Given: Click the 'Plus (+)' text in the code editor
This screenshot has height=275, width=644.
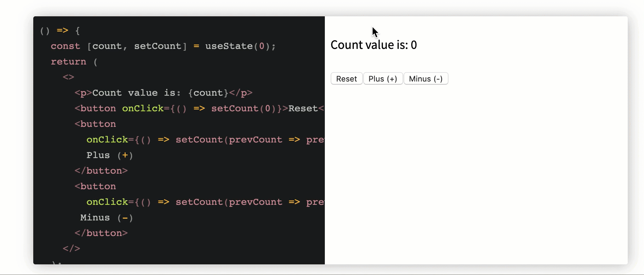Looking at the screenshot, I should point(110,155).
